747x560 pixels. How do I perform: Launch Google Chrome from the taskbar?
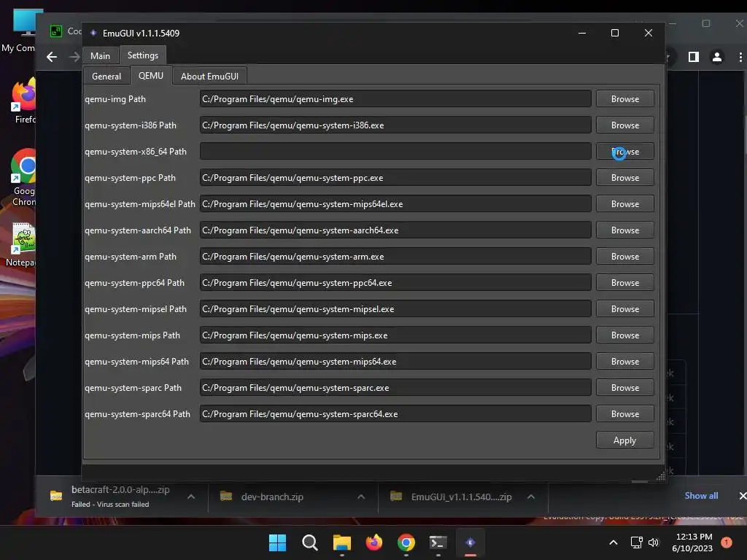(x=406, y=542)
